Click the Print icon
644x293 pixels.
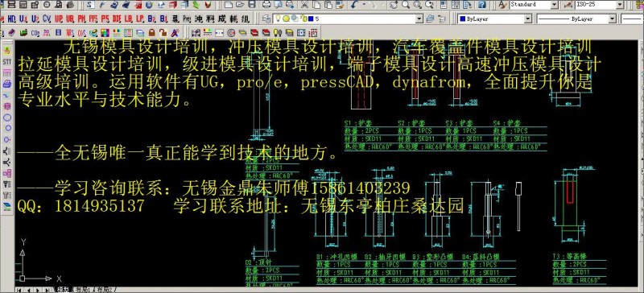coord(266,5)
